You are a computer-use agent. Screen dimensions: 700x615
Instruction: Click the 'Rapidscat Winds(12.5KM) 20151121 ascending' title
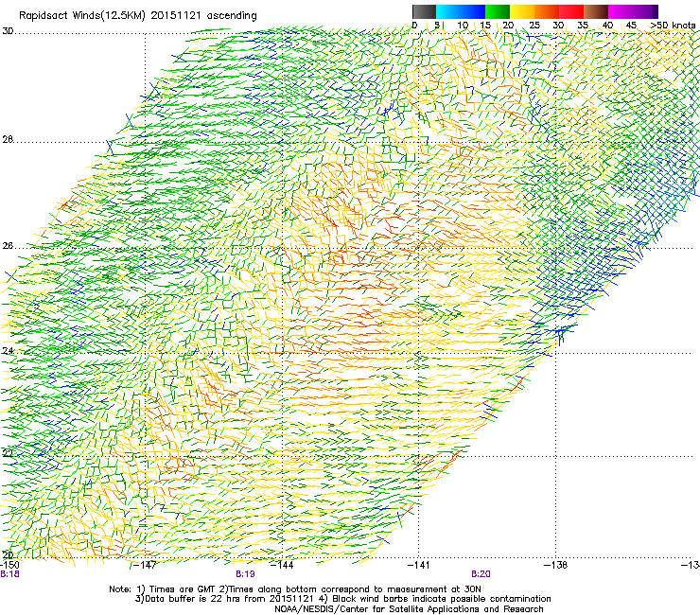[138, 16]
